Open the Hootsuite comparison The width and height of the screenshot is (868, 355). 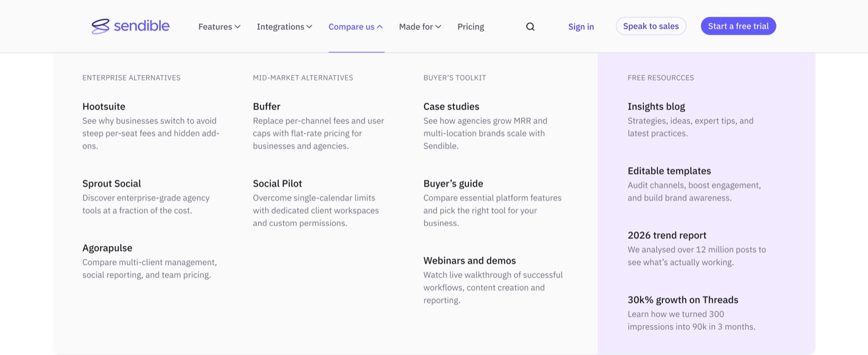click(104, 107)
